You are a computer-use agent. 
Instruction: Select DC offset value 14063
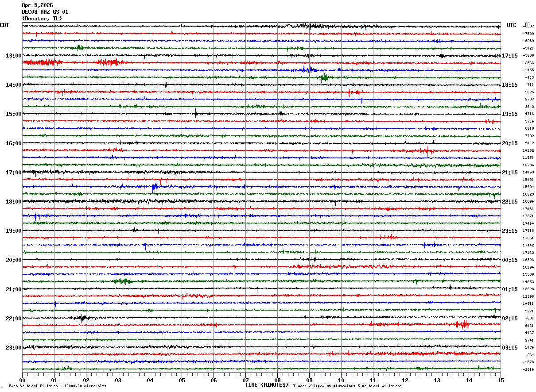point(528,173)
